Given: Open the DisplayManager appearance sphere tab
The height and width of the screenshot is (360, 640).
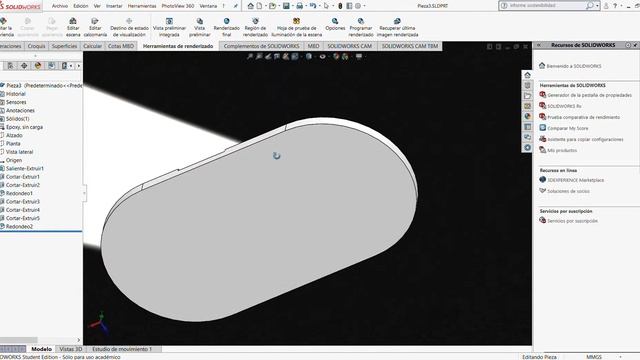Looking at the screenshot, I should point(38,65).
